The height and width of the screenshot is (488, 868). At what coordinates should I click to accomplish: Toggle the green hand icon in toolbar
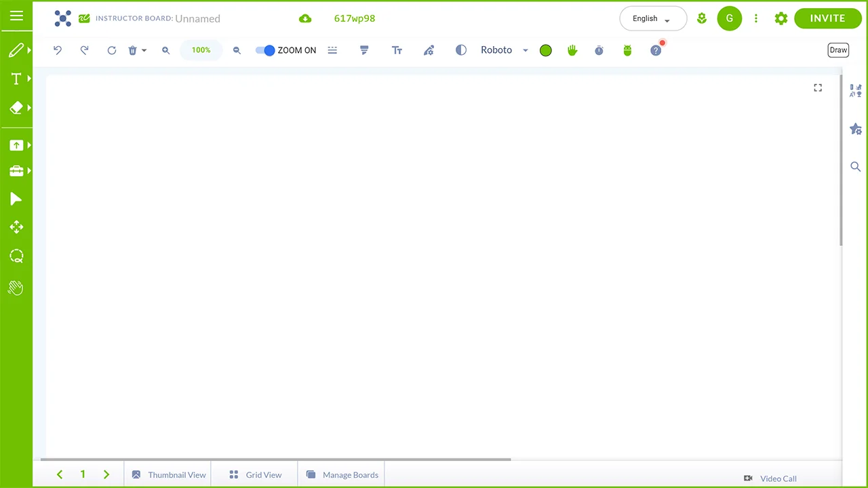(572, 50)
